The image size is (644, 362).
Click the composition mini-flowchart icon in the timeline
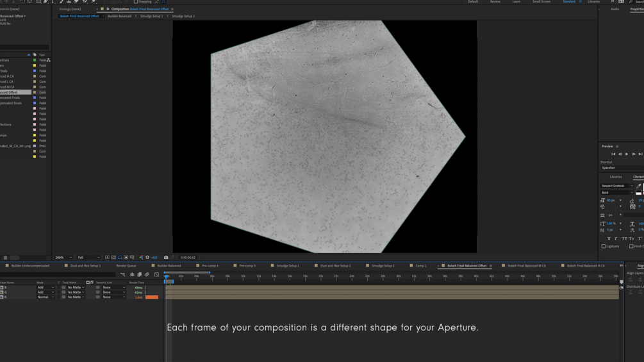[123, 275]
